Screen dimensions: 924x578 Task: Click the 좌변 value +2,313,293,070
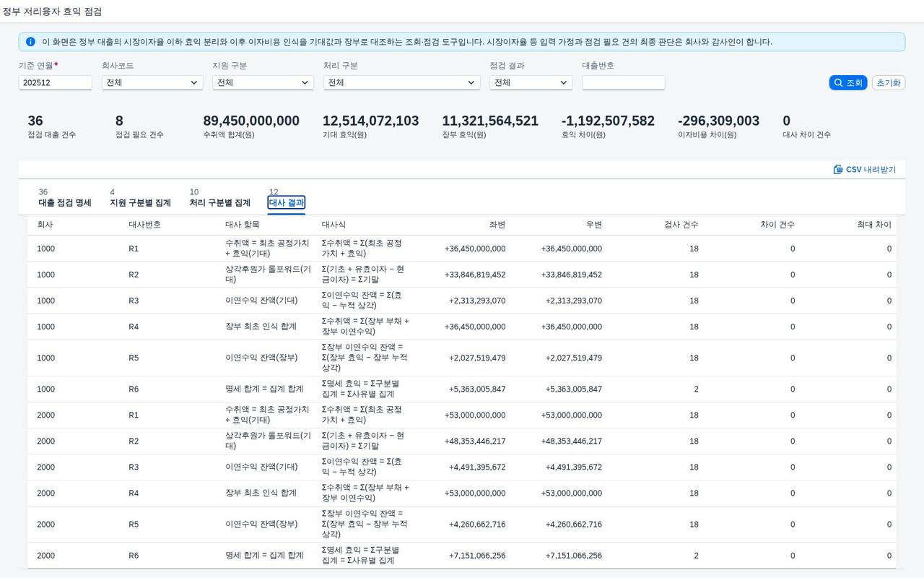pyautogui.click(x=476, y=301)
